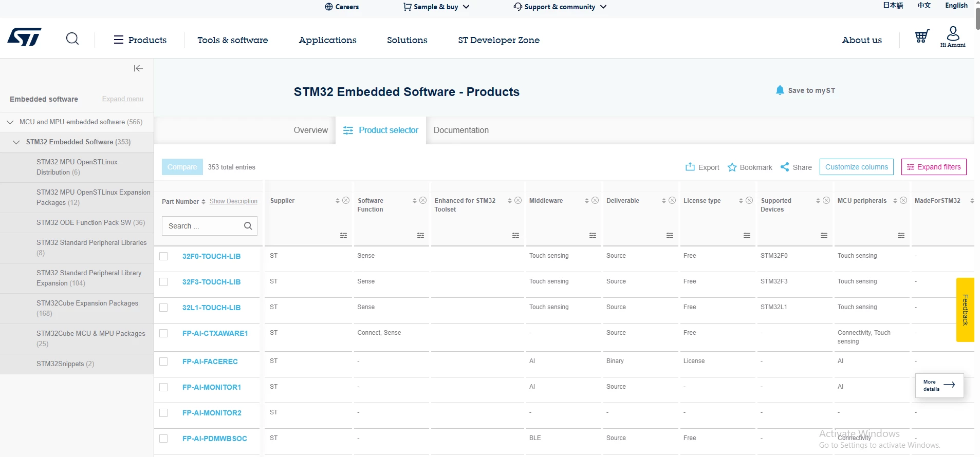This screenshot has height=457, width=980.
Task: Remove the Supplier column with x icon
Action: pyautogui.click(x=346, y=200)
